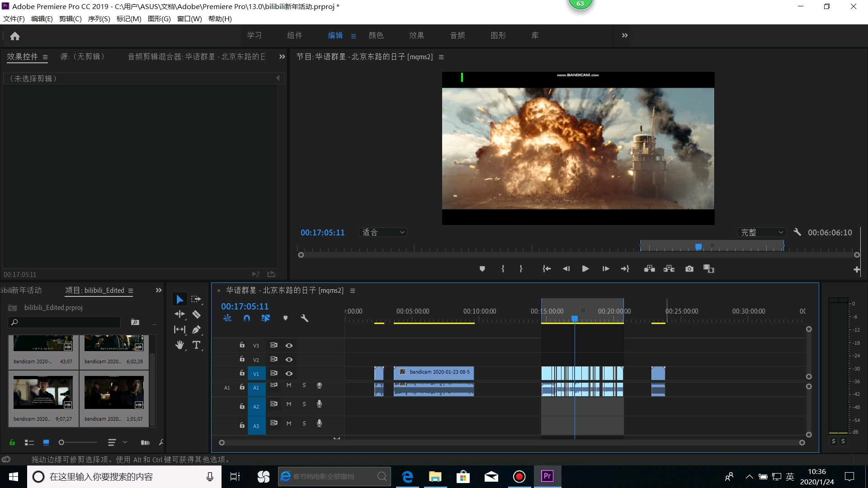This screenshot has width=868, height=488.
Task: Go to In point in program monitor
Action: click(547, 269)
